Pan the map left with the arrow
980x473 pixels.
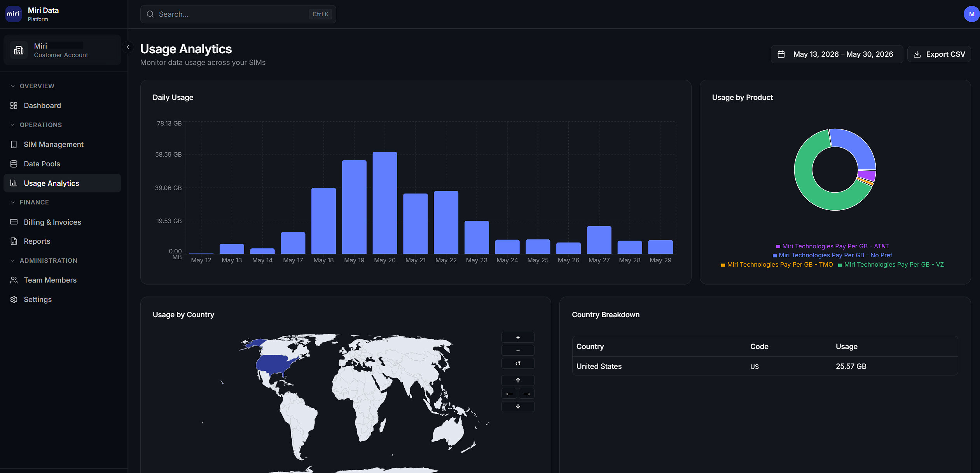point(509,394)
